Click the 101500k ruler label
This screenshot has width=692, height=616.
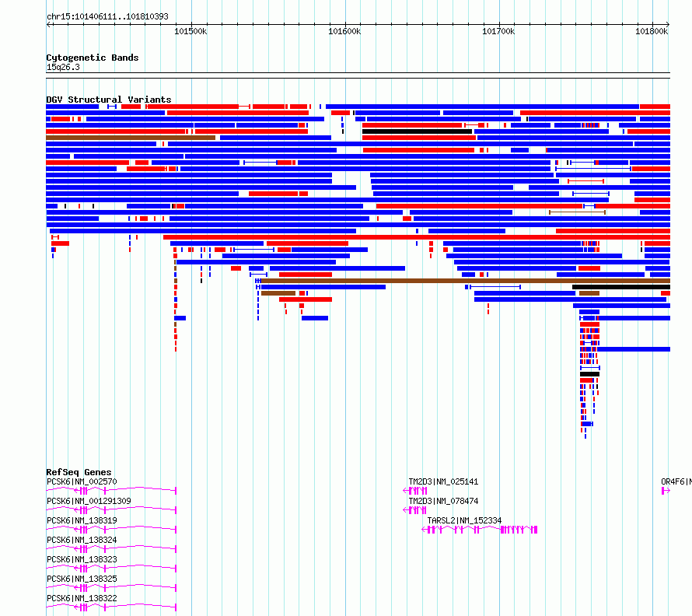pos(190,31)
